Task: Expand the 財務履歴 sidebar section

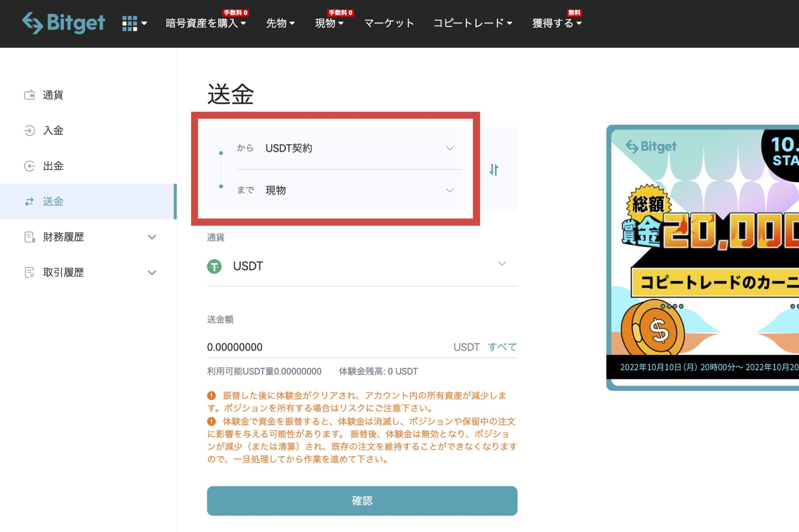Action: click(152, 237)
